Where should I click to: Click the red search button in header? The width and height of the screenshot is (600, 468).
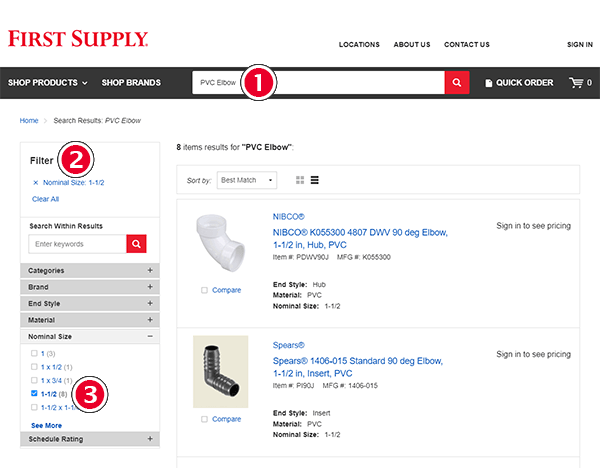tap(457, 82)
